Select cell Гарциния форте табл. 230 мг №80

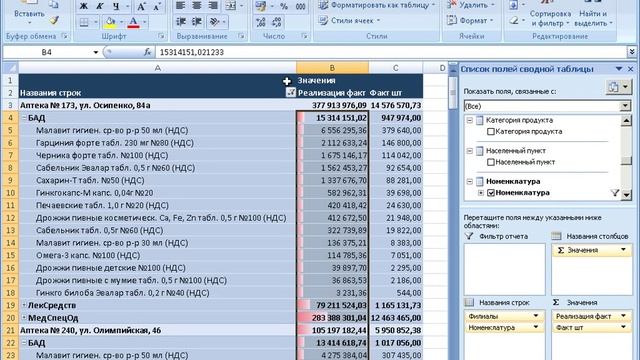coord(158,143)
